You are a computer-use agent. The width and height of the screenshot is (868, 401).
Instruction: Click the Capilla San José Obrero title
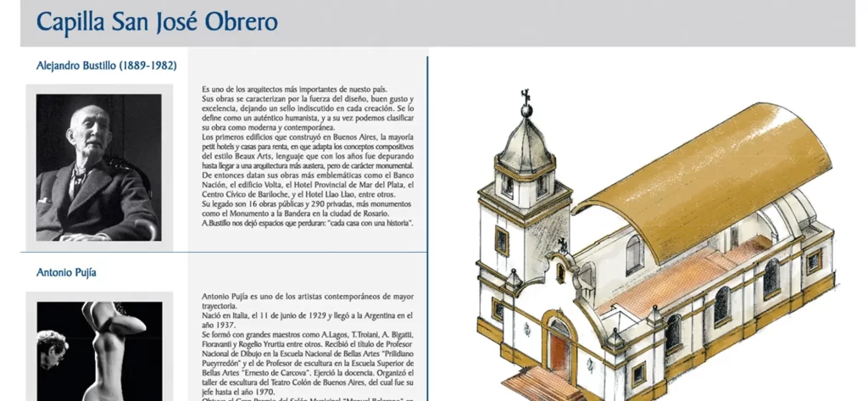coord(157,23)
